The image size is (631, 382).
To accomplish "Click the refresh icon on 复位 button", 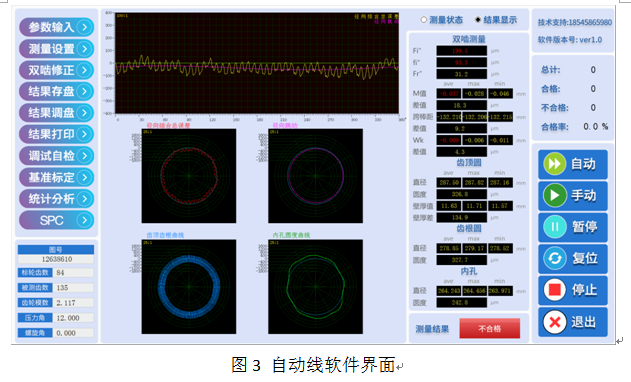I will coord(554,258).
